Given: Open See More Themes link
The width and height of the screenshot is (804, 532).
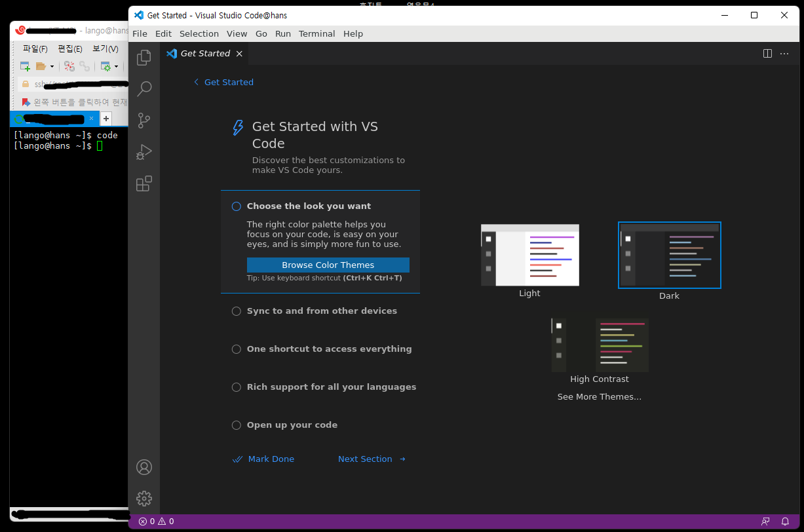Looking at the screenshot, I should [600, 397].
